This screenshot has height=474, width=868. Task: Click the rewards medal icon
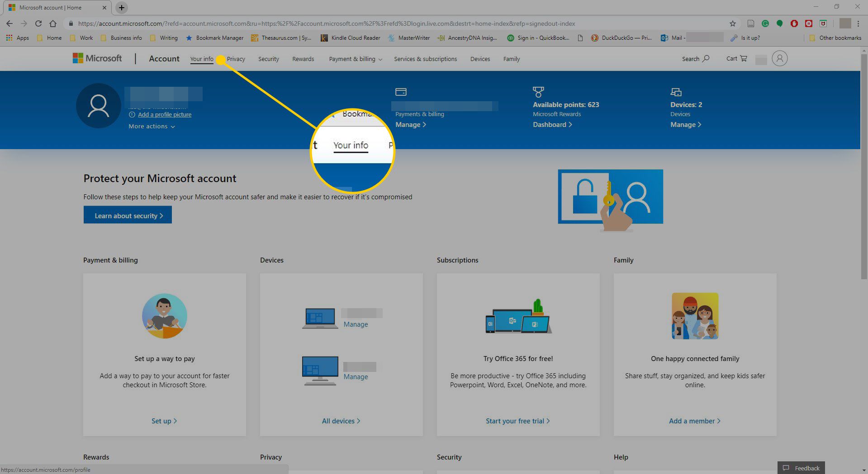(x=538, y=92)
